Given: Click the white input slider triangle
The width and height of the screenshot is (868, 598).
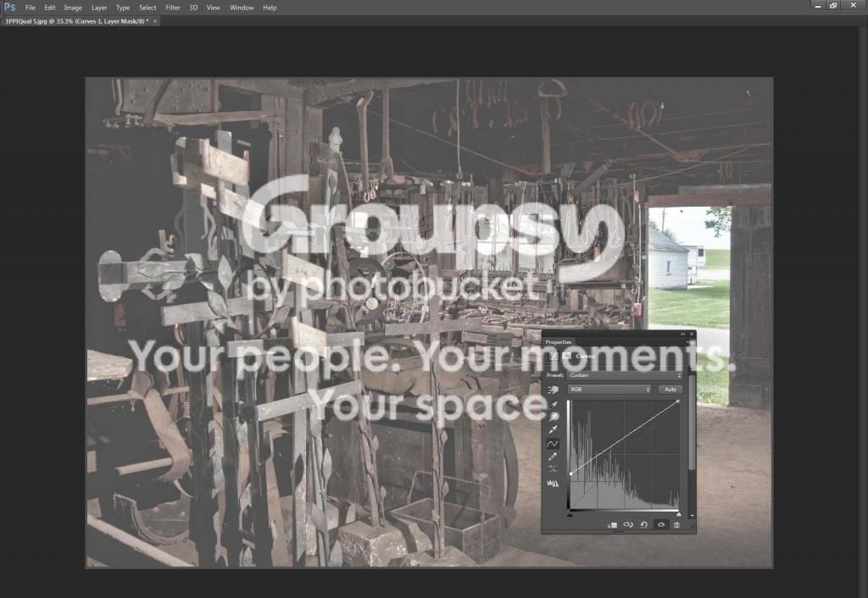Looking at the screenshot, I should click(679, 514).
